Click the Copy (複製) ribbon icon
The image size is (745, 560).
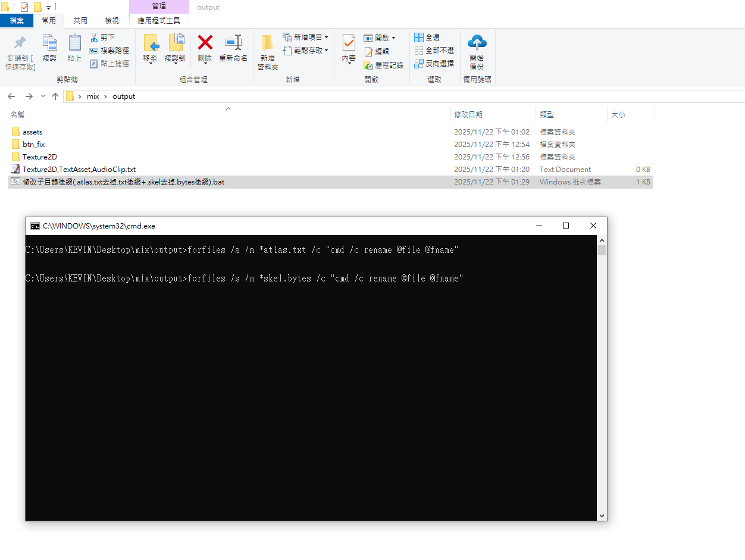tap(49, 43)
